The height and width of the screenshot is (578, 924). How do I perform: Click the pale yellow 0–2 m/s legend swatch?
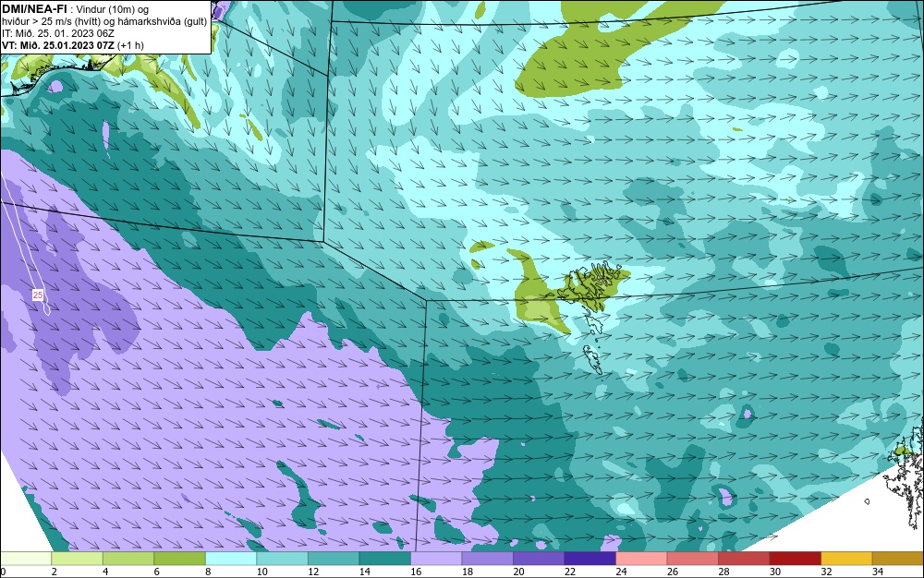coord(26,559)
